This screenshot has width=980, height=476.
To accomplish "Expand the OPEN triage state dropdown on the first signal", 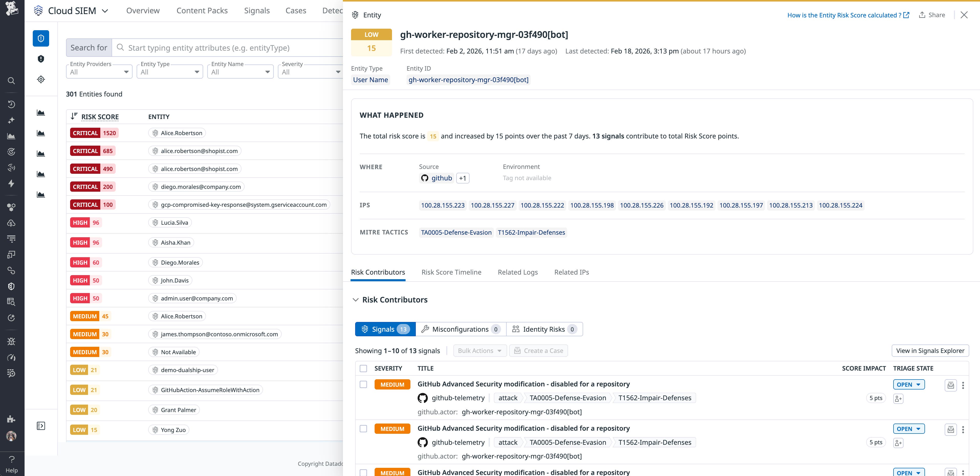I will [909, 384].
